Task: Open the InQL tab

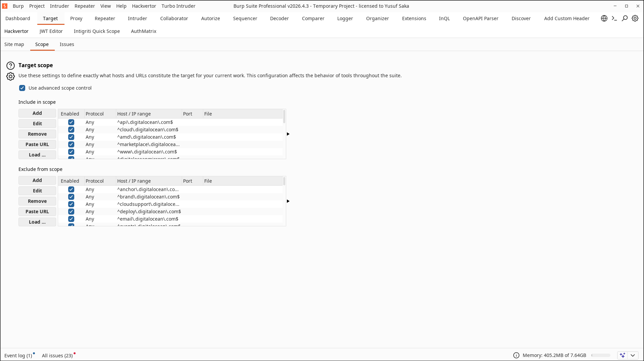Action: click(444, 18)
